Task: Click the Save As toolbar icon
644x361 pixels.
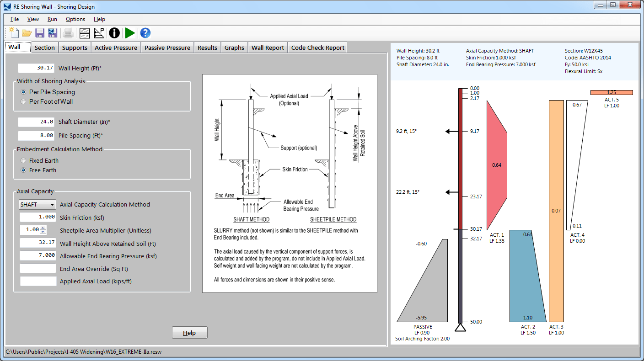Action: click(x=53, y=33)
